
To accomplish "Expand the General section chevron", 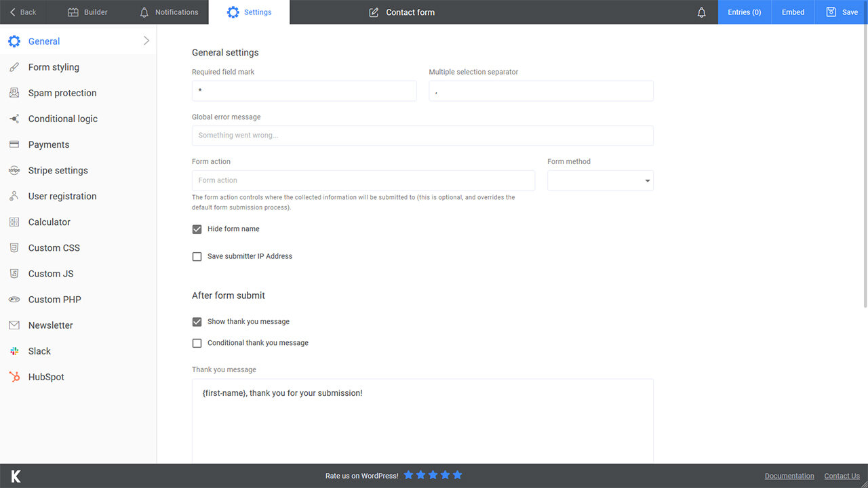I will [x=146, y=41].
